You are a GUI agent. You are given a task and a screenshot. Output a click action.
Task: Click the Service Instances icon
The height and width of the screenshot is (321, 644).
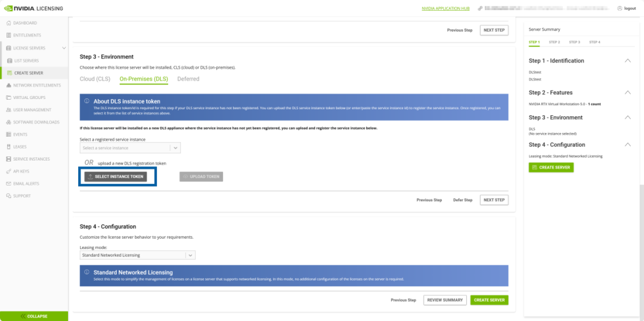click(x=8, y=159)
